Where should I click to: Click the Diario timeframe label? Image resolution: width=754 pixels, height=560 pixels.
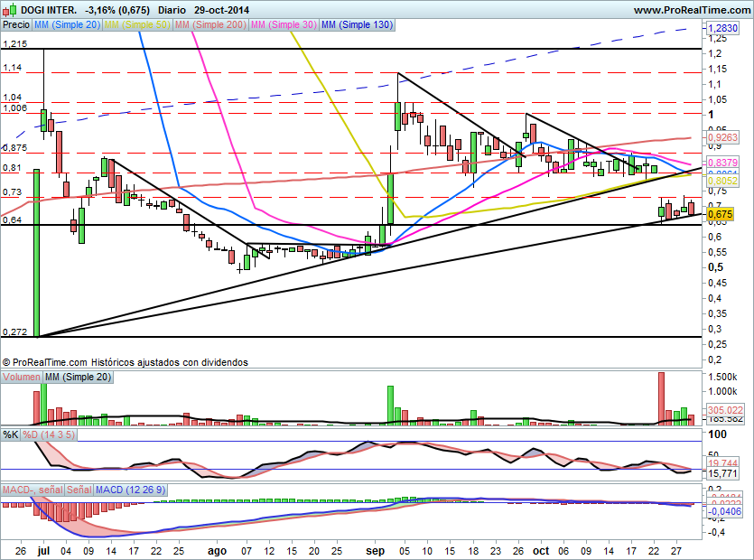[172, 10]
